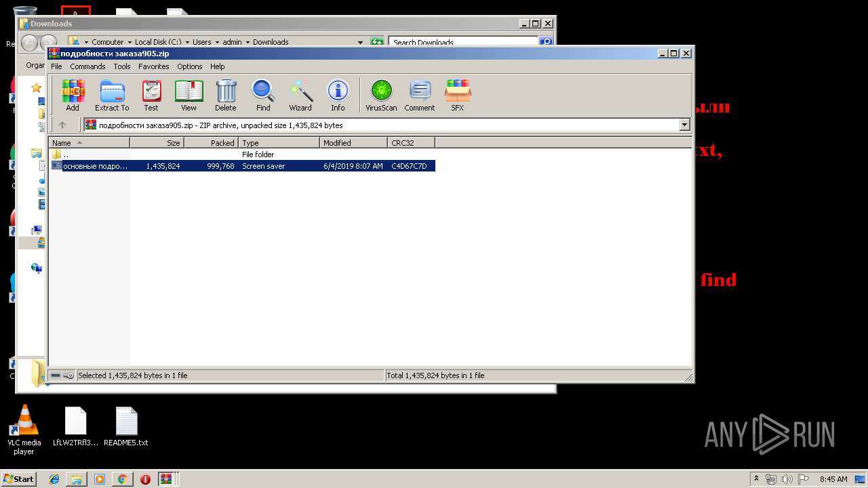Click the system clock showing 8:45 AM

pos(833,479)
